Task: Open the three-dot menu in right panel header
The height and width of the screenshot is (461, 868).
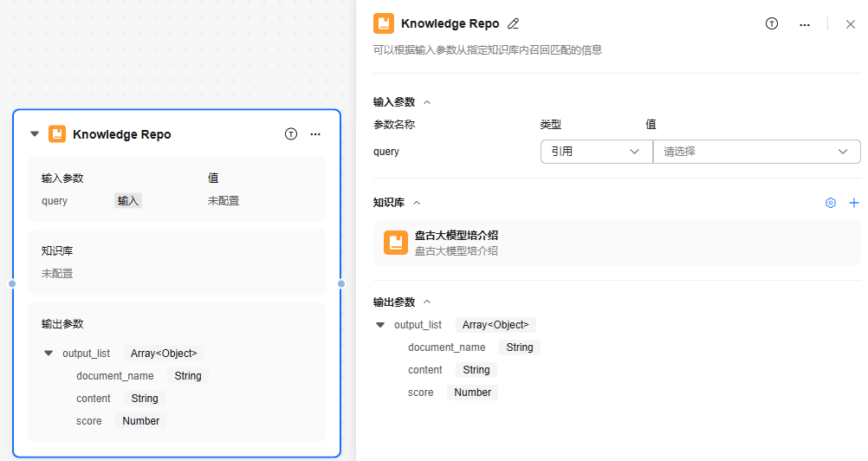Action: tap(805, 24)
